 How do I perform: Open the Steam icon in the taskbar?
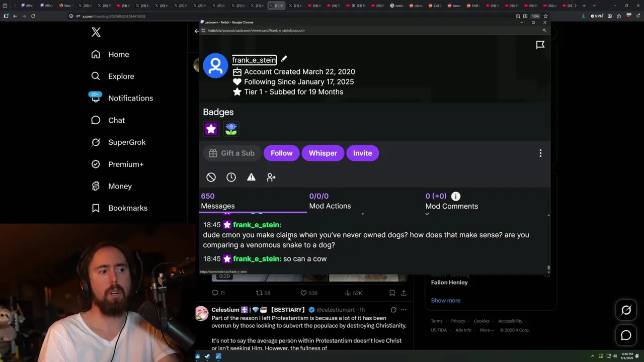[208, 356]
